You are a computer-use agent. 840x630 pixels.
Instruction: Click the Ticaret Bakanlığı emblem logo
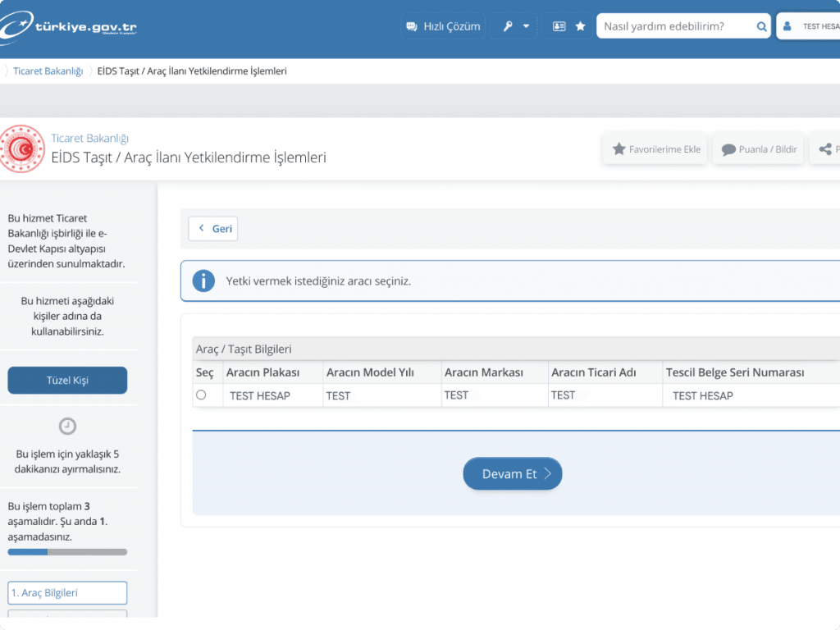[22, 148]
